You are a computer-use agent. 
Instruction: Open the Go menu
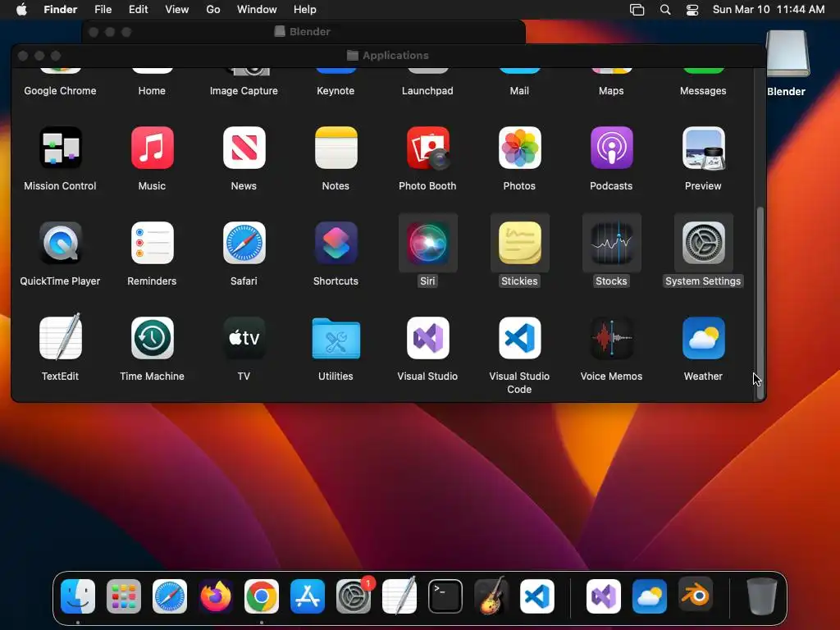(x=213, y=9)
